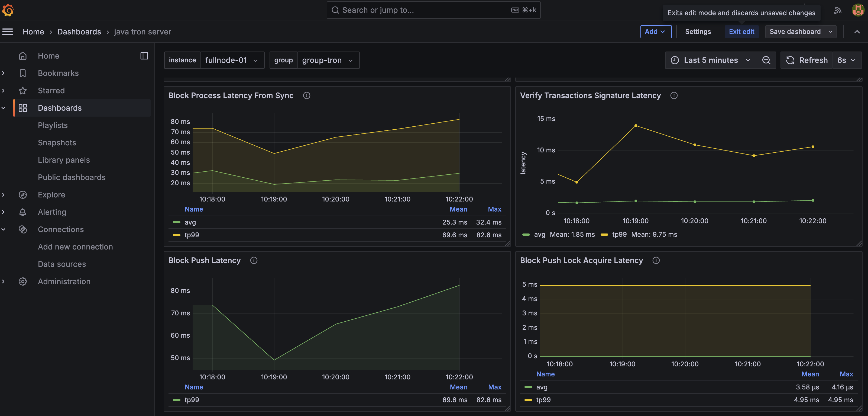
Task: Click the Alerting bell icon
Action: tap(22, 212)
